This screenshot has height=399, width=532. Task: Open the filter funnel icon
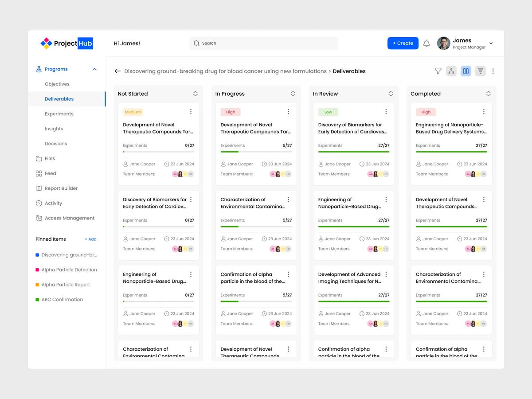pyautogui.click(x=438, y=71)
